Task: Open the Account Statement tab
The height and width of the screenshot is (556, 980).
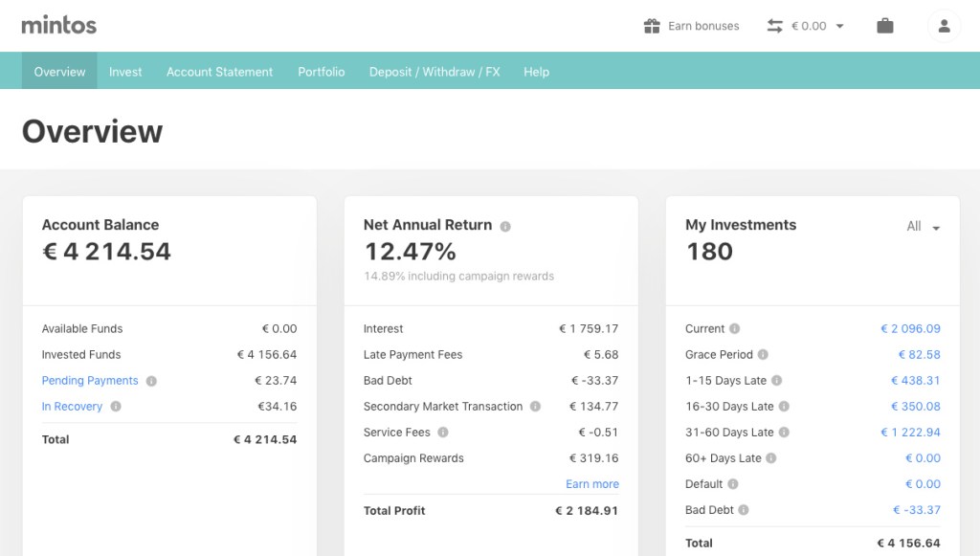Action: tap(219, 72)
